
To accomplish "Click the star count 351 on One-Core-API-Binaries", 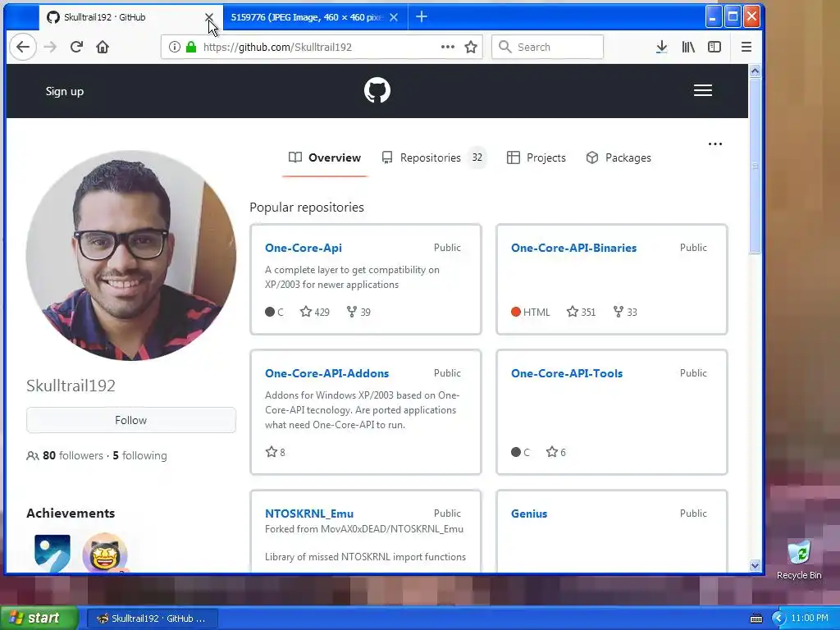I will pyautogui.click(x=581, y=312).
